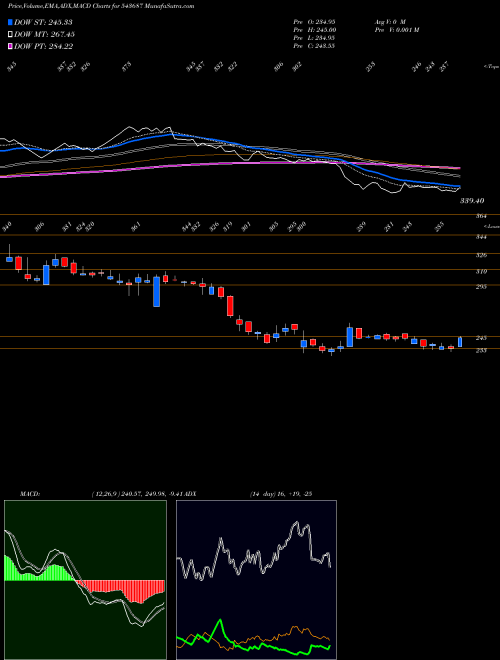Click the blue DOW ST legend swatch
Viewport: 500px width, 660px height.
(x=11, y=22)
